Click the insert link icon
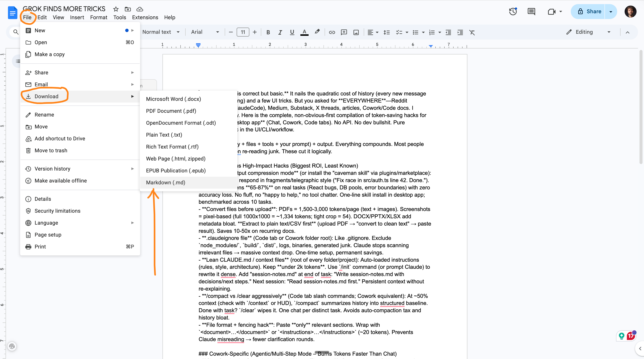The height and width of the screenshot is (359, 644). (x=332, y=32)
